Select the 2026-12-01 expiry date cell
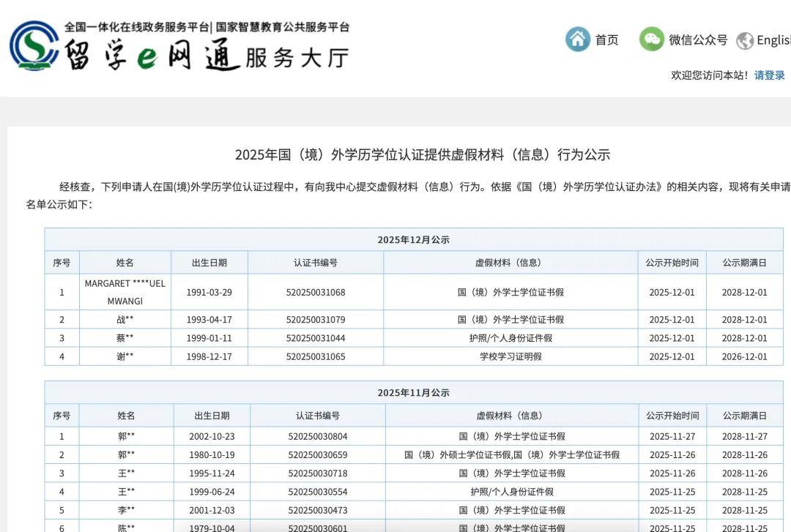 744,356
